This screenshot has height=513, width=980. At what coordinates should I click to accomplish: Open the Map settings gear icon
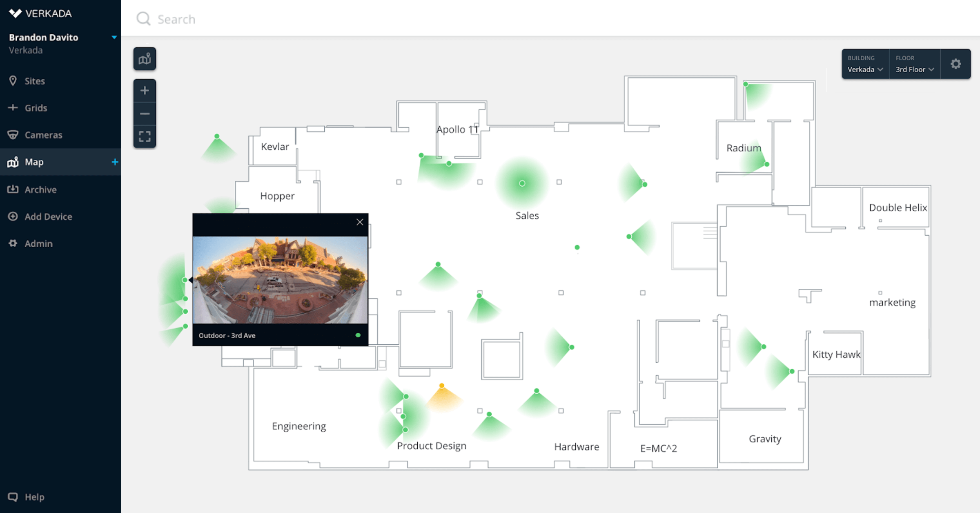pyautogui.click(x=957, y=64)
